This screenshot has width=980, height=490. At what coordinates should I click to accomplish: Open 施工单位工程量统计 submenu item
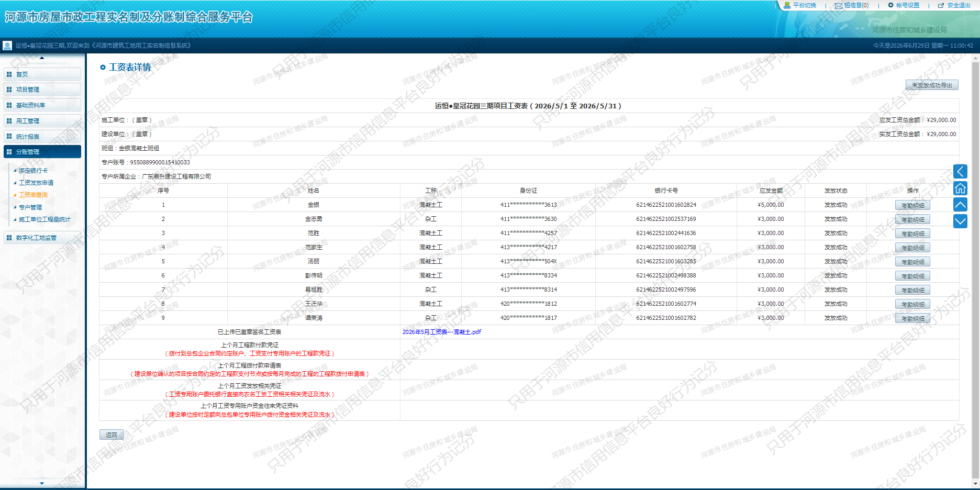[x=44, y=219]
